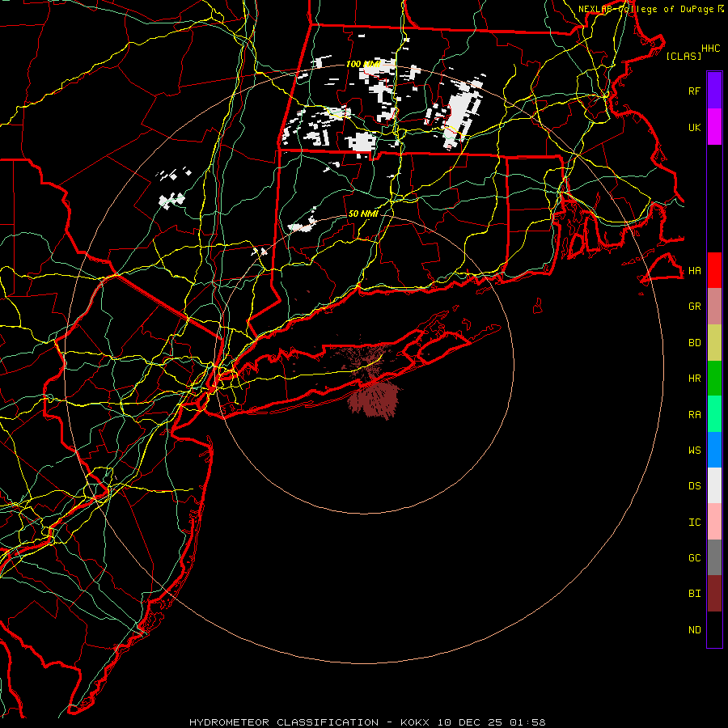Screen dimensions: 728x728
Task: Select the IC pink legend swatch
Action: (x=714, y=522)
